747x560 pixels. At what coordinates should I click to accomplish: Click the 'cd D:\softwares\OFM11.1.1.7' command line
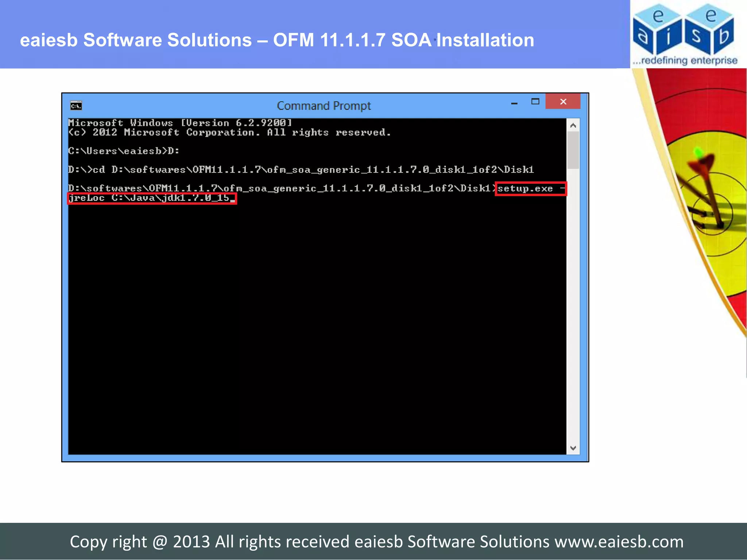(x=301, y=170)
